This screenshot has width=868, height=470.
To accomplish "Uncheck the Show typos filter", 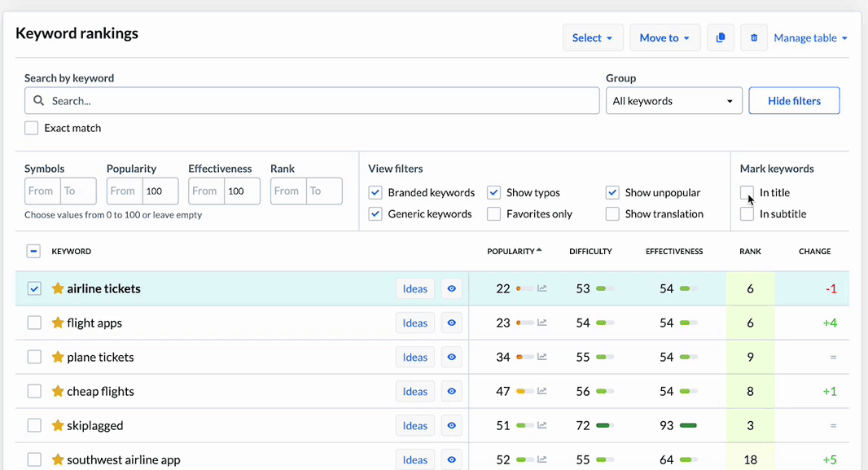I will 493,193.
